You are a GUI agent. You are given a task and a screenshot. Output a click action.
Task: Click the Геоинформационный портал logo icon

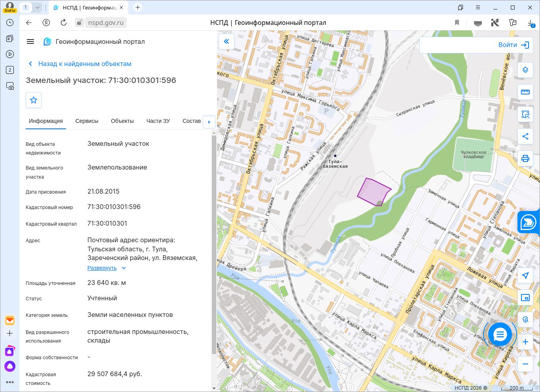point(47,41)
